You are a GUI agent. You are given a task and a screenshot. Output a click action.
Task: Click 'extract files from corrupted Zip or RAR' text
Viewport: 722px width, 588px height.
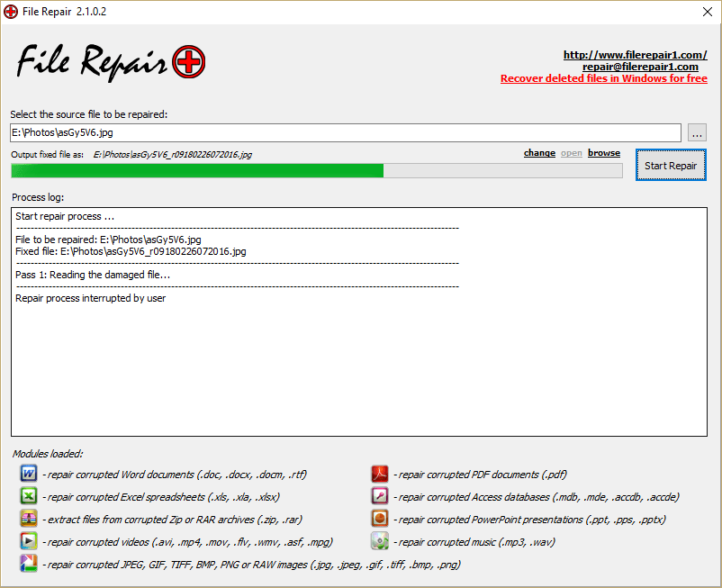(173, 520)
